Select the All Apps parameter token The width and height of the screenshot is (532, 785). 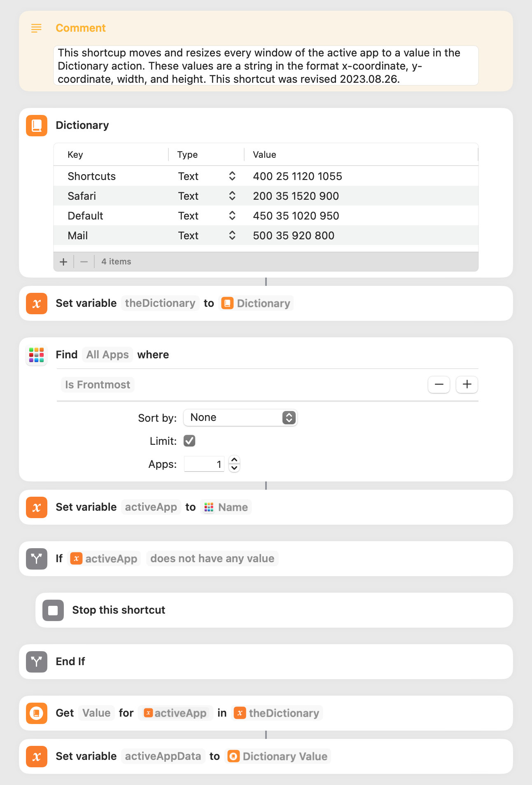click(x=107, y=355)
